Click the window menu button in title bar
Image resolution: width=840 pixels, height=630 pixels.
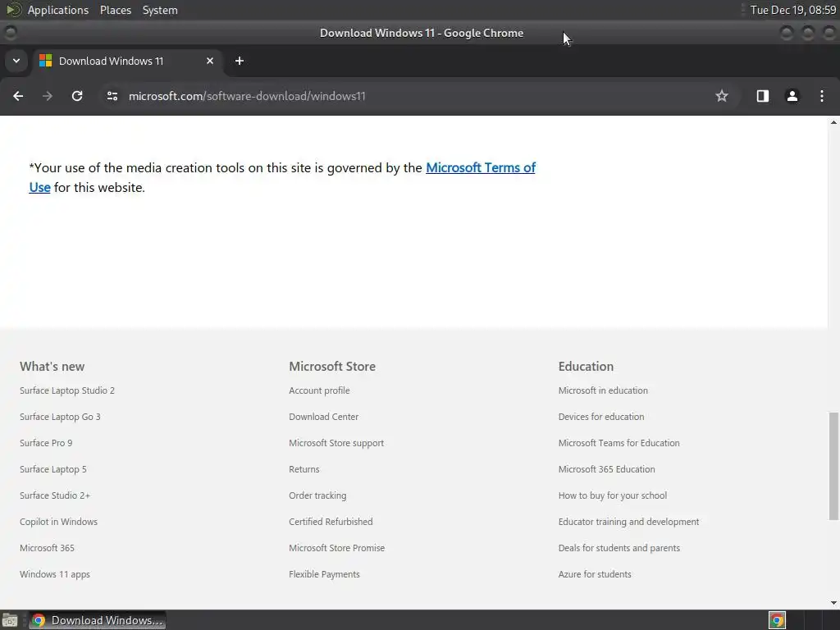click(10, 33)
